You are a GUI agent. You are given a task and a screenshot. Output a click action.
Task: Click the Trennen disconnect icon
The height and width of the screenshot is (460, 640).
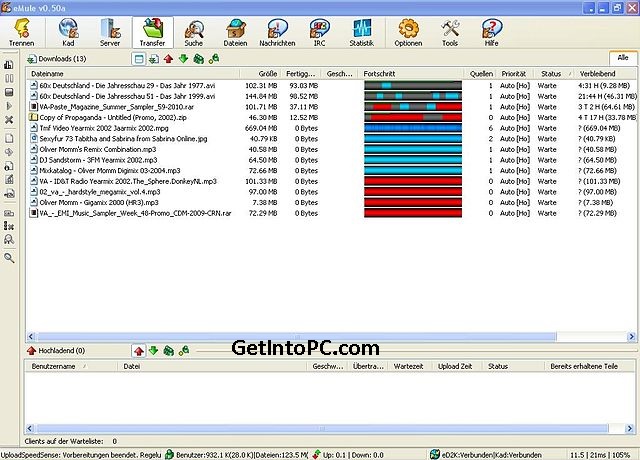pos(22,32)
